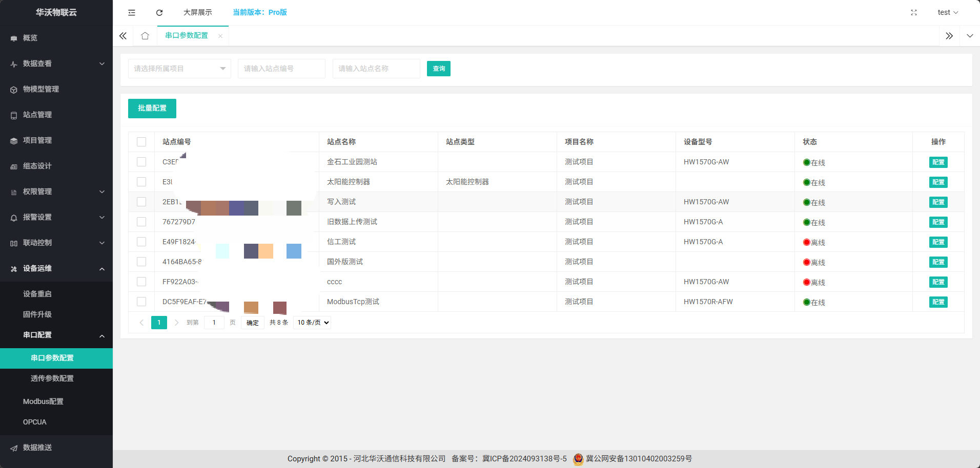Viewport: 980px width, 468px height.
Task: Click the 请输入站点编号 input field
Action: (x=281, y=68)
